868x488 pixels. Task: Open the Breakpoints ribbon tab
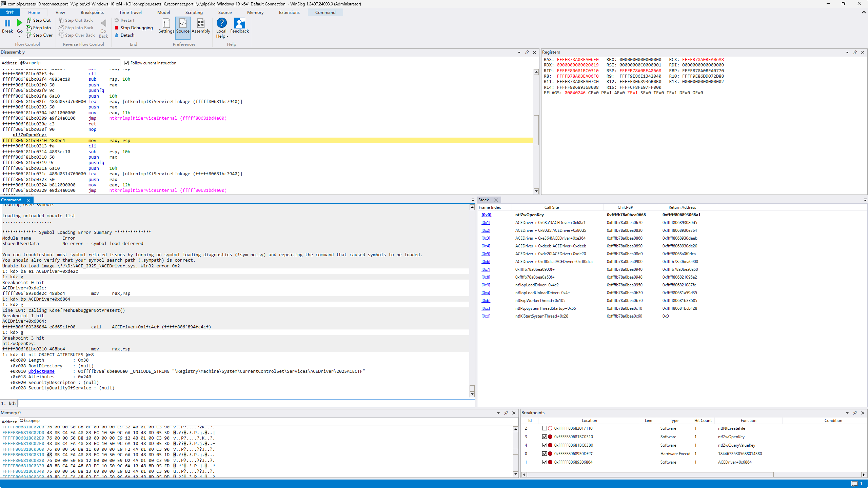coord(92,13)
